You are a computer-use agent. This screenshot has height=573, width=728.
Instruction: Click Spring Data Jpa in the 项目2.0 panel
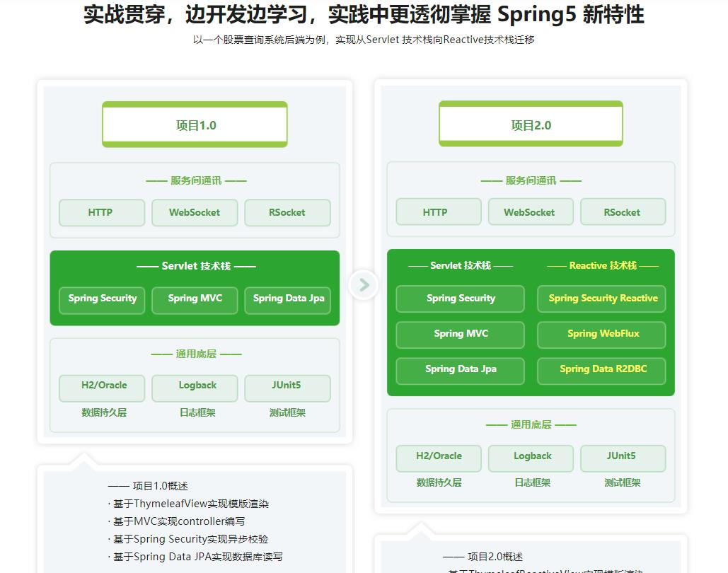[460, 369]
